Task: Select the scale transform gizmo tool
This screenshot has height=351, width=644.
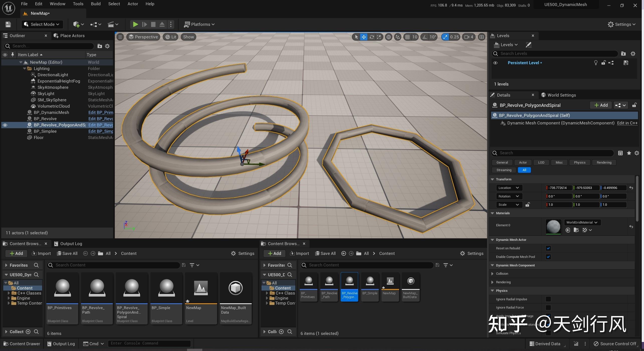Action: click(x=379, y=37)
